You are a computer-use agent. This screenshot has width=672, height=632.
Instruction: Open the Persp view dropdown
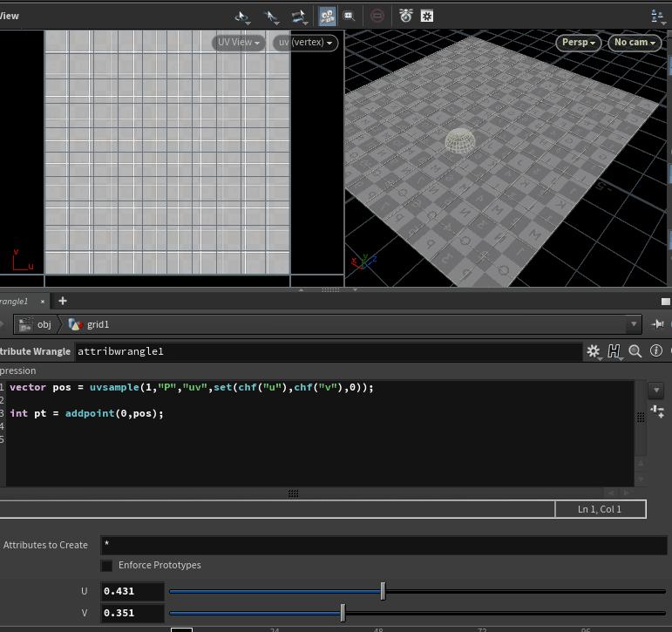click(x=578, y=42)
